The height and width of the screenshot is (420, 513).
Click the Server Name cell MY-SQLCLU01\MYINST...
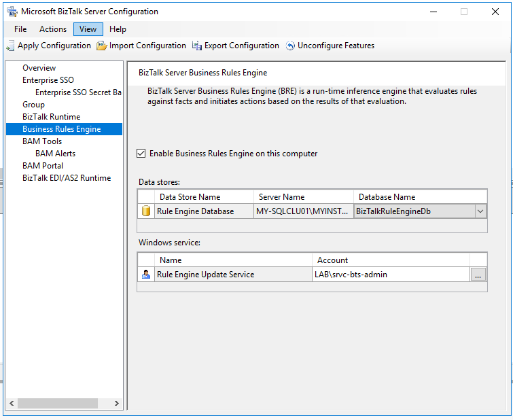click(x=304, y=211)
